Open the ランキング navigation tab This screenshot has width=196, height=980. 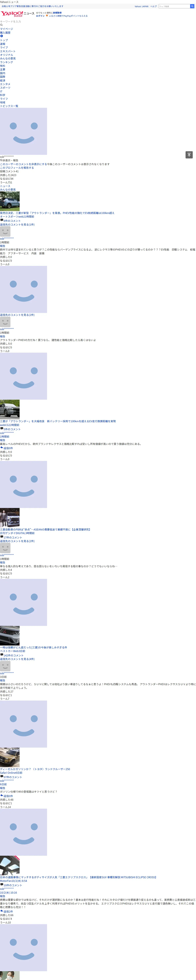7,62
